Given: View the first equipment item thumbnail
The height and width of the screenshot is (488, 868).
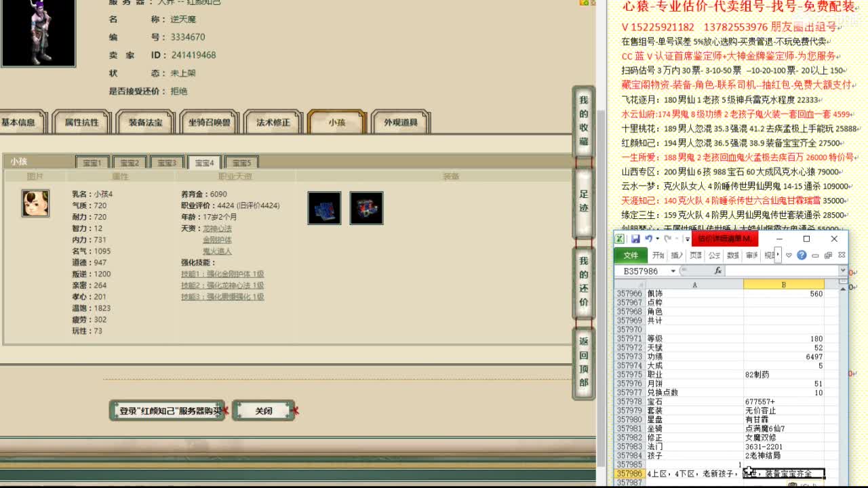Looking at the screenshot, I should tap(323, 207).
